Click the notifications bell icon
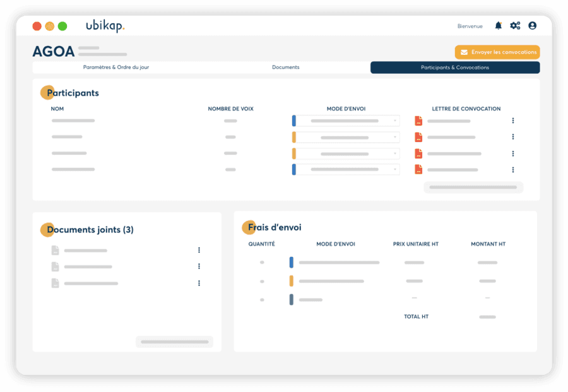 coord(498,25)
